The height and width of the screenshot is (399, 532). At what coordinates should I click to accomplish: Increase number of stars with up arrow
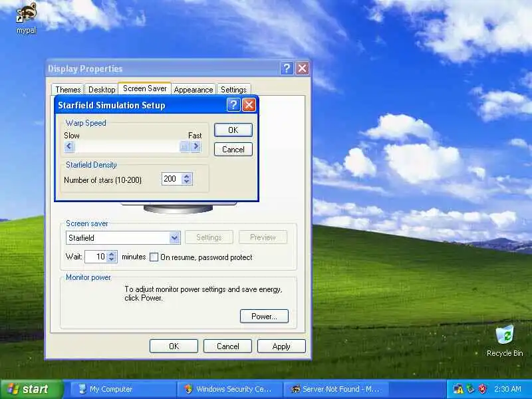click(187, 176)
